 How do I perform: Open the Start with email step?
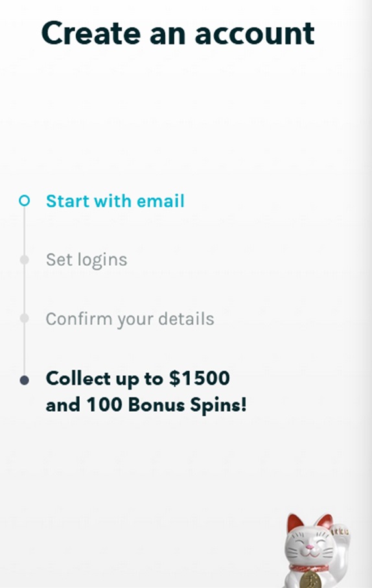click(x=115, y=201)
